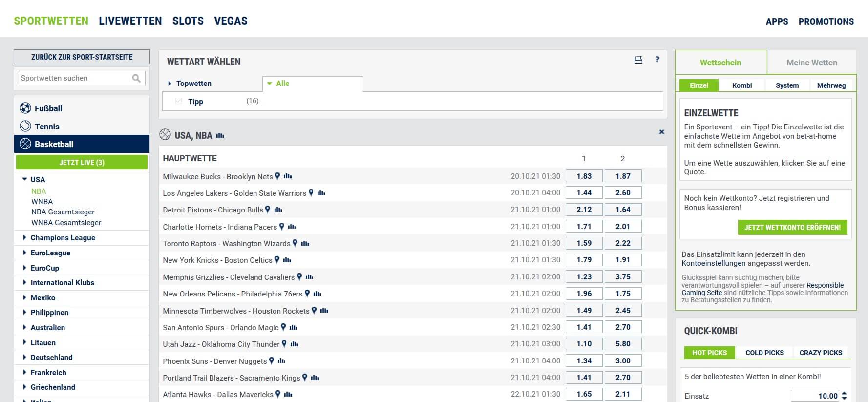Open stats icon for Trail Blazers - Sacramento Kings

click(x=315, y=378)
